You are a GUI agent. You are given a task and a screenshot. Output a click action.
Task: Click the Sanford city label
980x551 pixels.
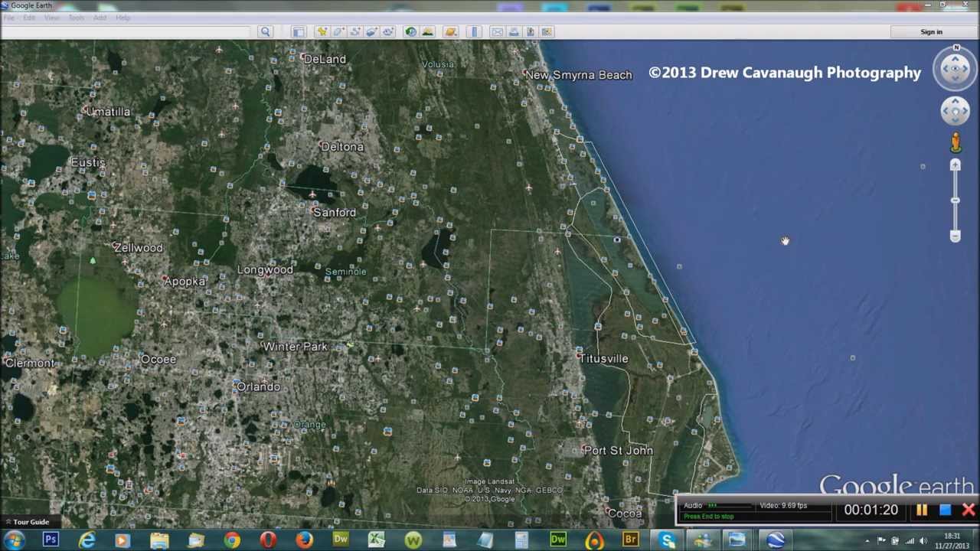[335, 212]
